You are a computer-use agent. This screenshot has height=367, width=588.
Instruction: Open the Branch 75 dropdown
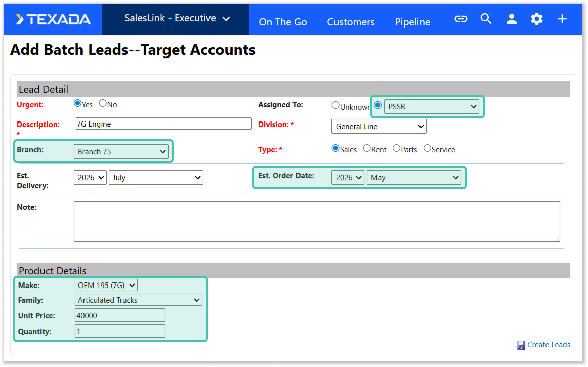point(121,152)
